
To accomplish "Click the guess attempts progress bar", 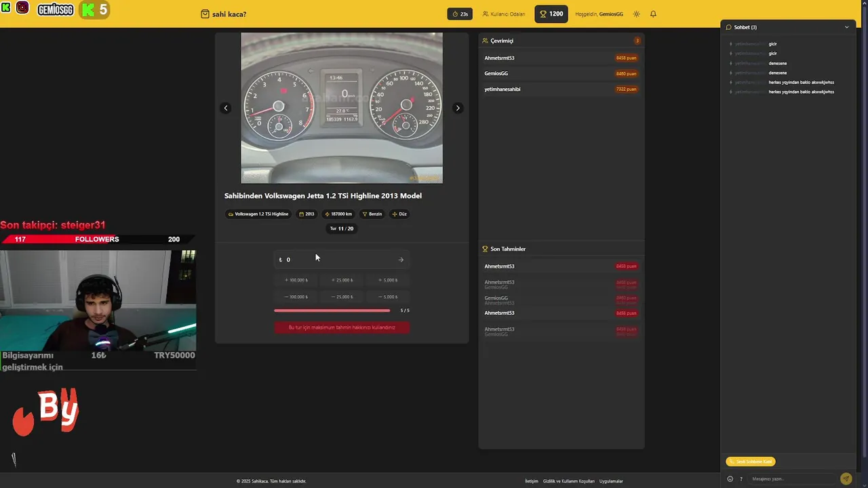I will (332, 310).
